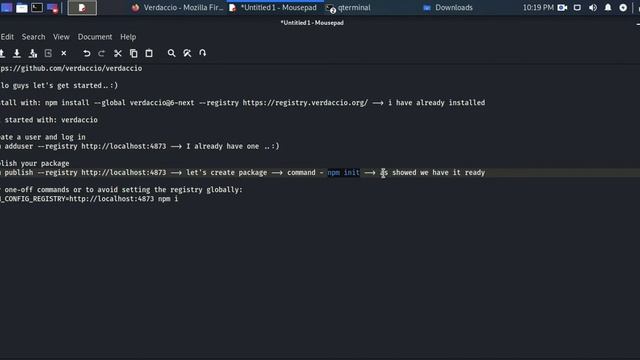Image resolution: width=640 pixels, height=360 pixels.
Task: Open the Document menu
Action: pyautogui.click(x=95, y=37)
